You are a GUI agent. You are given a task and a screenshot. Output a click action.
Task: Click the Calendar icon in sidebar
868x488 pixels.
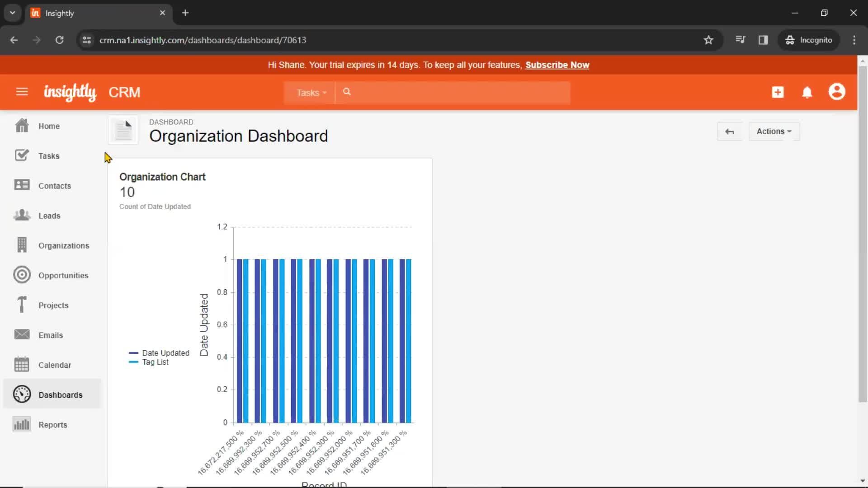click(x=21, y=365)
